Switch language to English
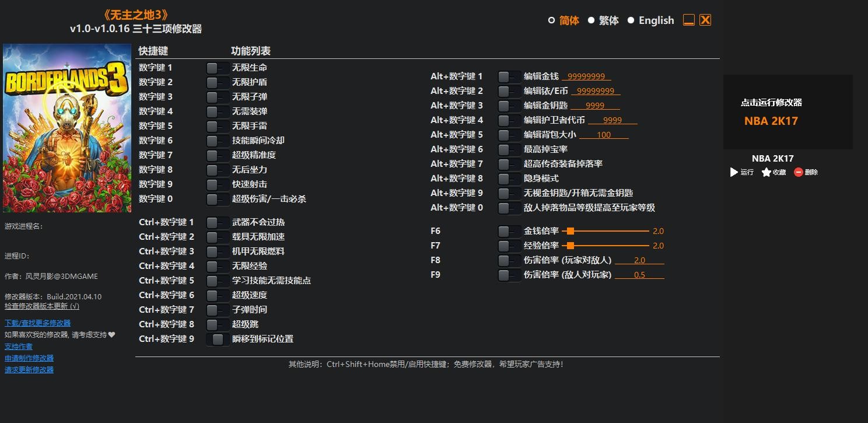Viewport: 868px width, 423px height. pyautogui.click(x=650, y=20)
